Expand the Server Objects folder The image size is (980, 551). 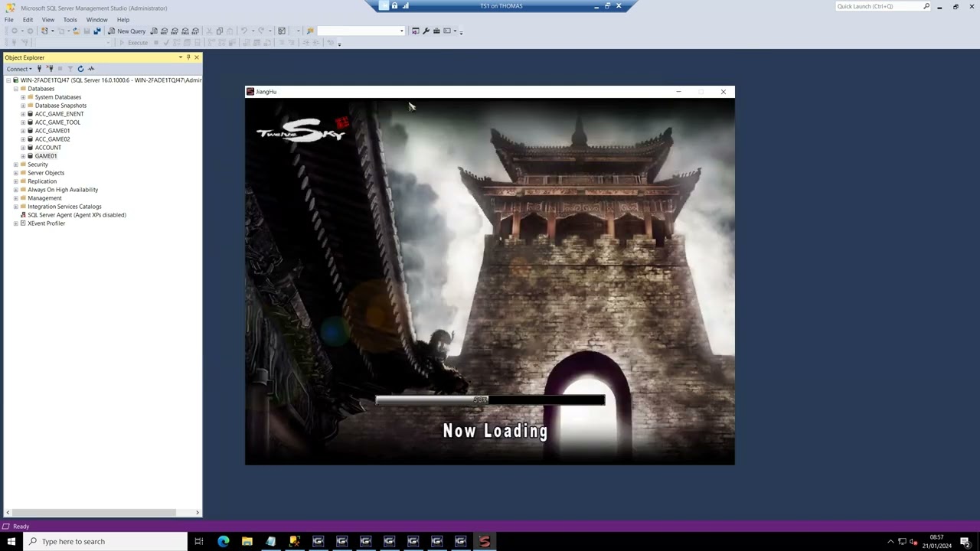click(15, 173)
